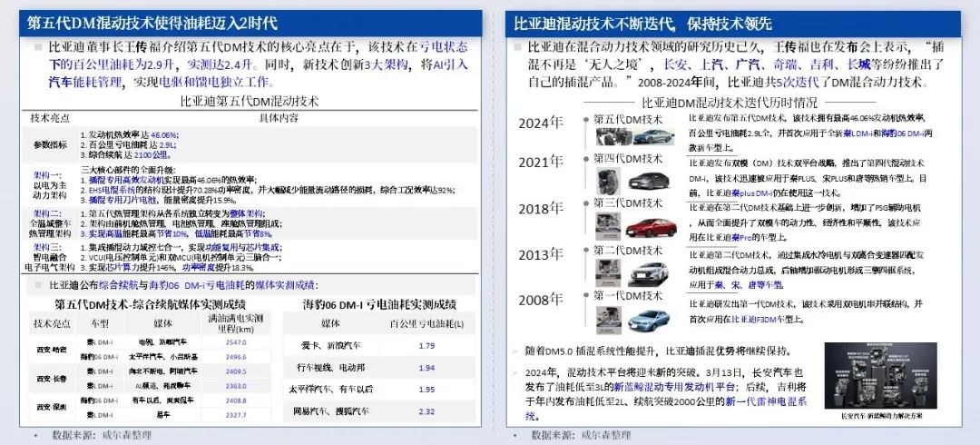Select the caption '长安汽车 新蓝鲸动力解决方案'
Image resolution: width=980 pixels, height=445 pixels.
pyautogui.click(x=881, y=416)
